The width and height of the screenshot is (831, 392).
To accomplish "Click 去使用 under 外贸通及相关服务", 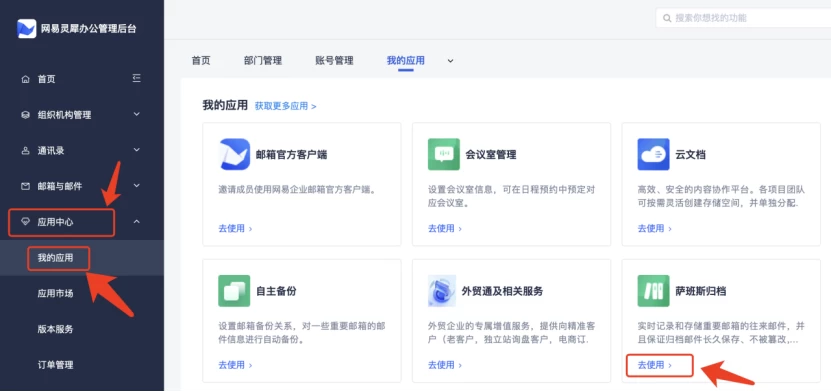I will click(x=445, y=365).
